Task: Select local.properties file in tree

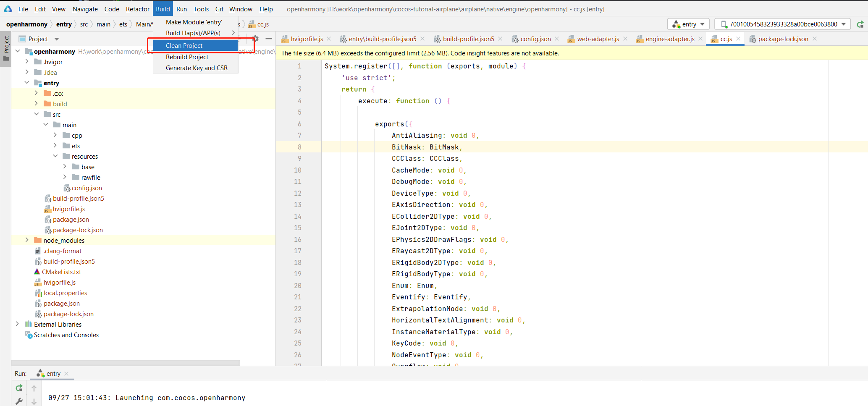Action: (x=65, y=293)
